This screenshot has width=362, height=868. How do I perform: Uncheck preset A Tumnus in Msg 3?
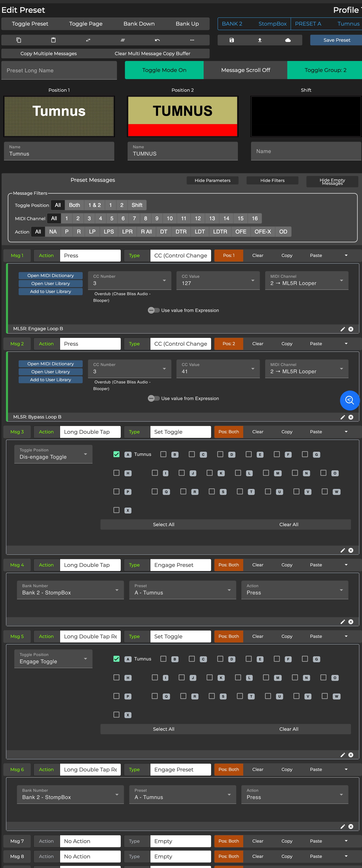(116, 454)
